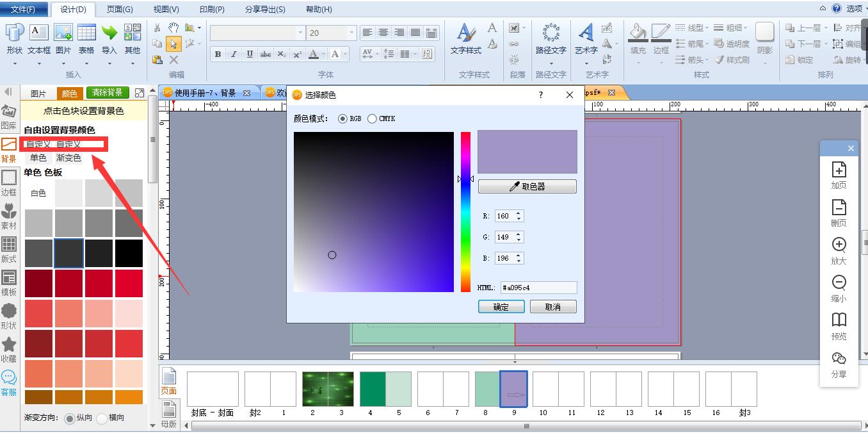Click the 加页 add page icon
The image size is (868, 433).
839,175
